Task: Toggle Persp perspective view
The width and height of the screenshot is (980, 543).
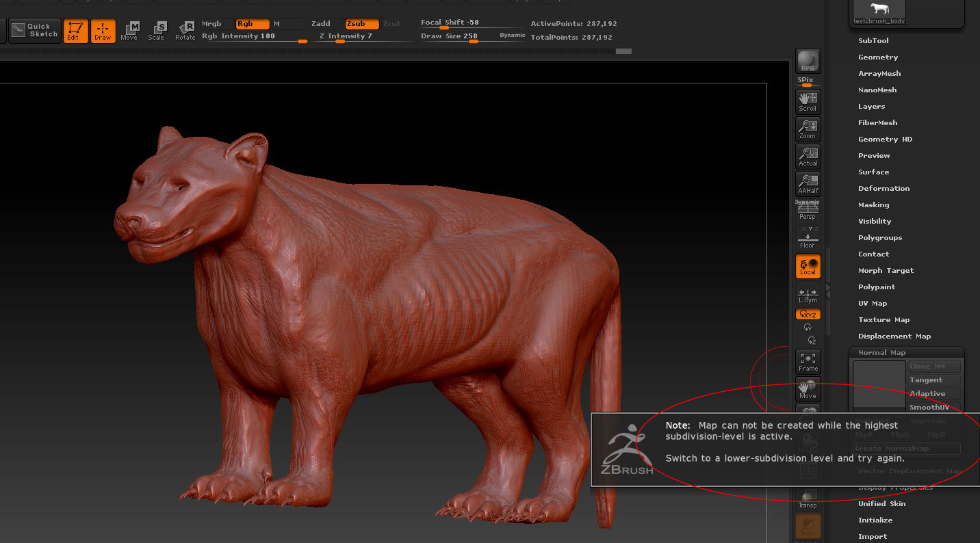Action: pyautogui.click(x=808, y=211)
